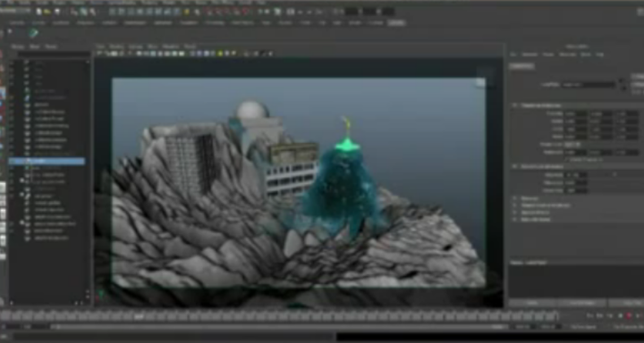Expand the first collapsed section in Attribute Editor

coord(515,198)
